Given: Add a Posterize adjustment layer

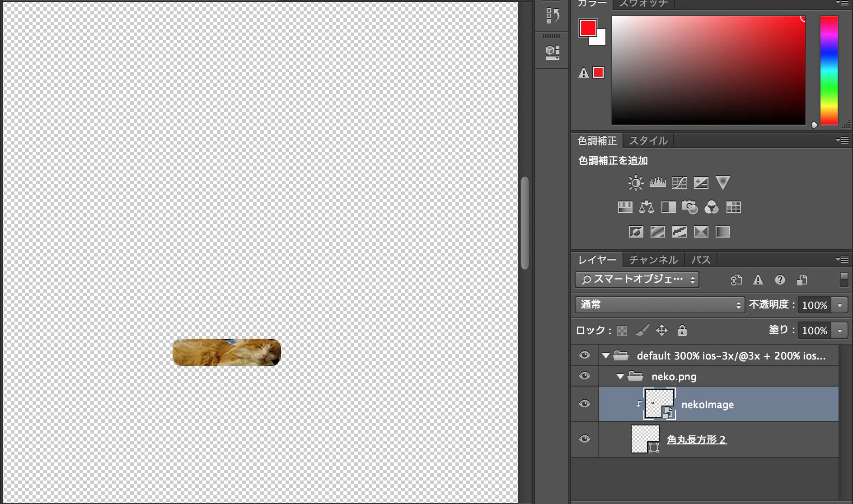Looking at the screenshot, I should coord(657,232).
